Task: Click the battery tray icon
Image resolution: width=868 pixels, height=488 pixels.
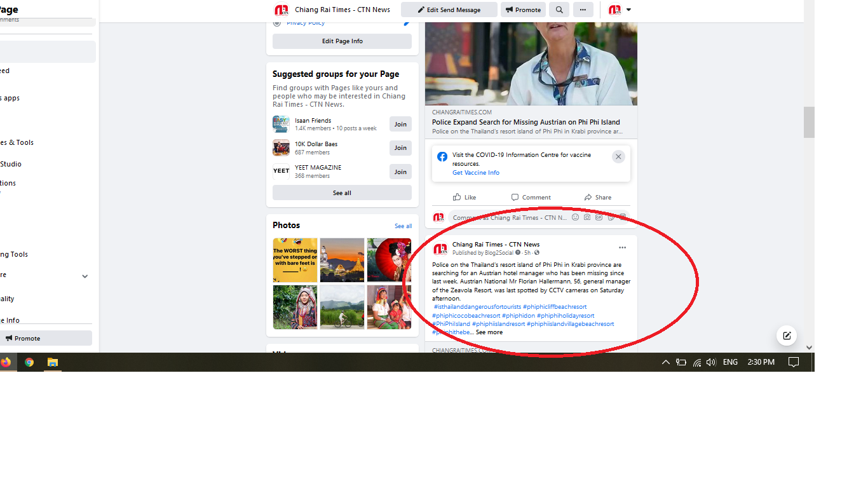Action: 681,362
